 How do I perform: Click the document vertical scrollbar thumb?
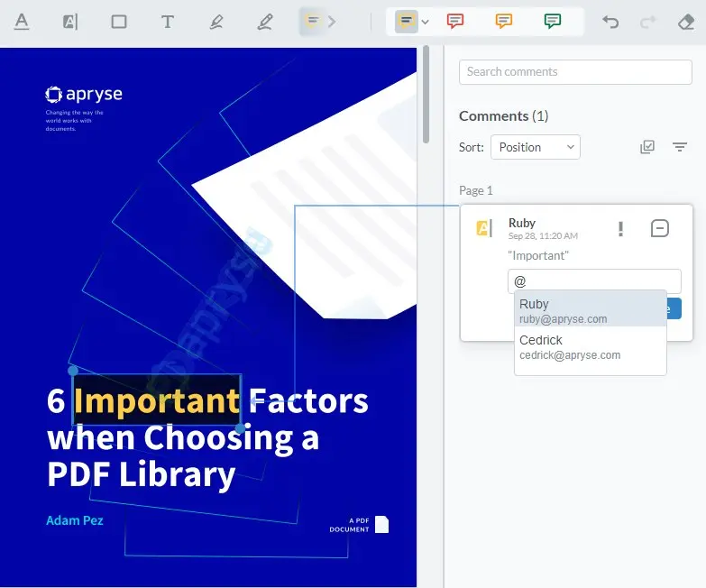[x=426, y=95]
